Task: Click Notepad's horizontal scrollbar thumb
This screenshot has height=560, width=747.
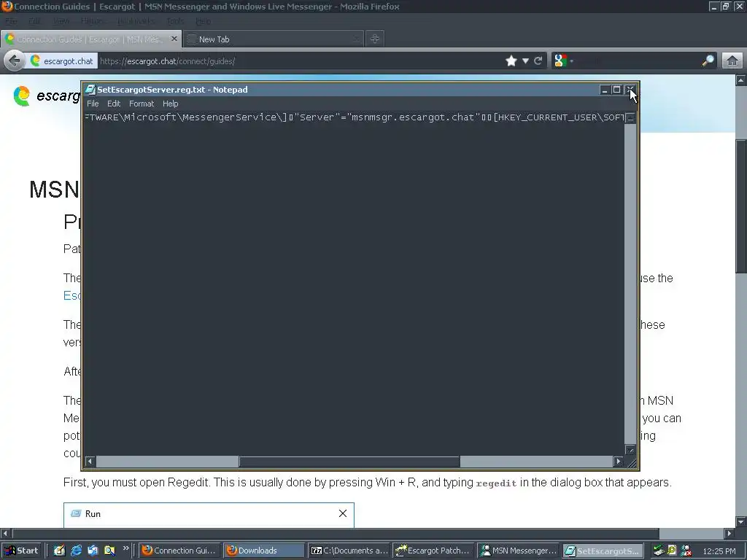Action: pyautogui.click(x=349, y=461)
